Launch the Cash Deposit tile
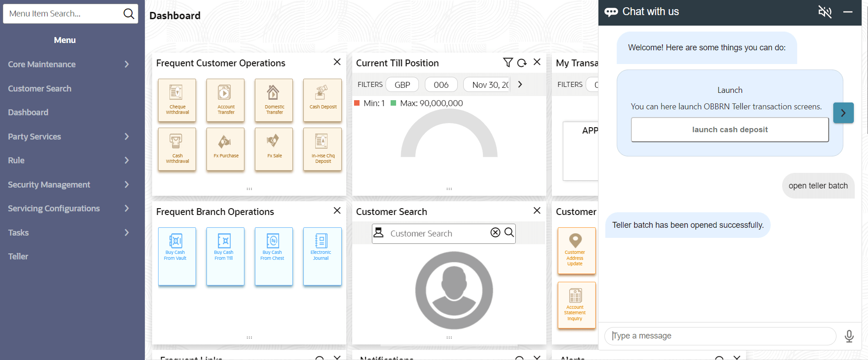 tap(323, 100)
